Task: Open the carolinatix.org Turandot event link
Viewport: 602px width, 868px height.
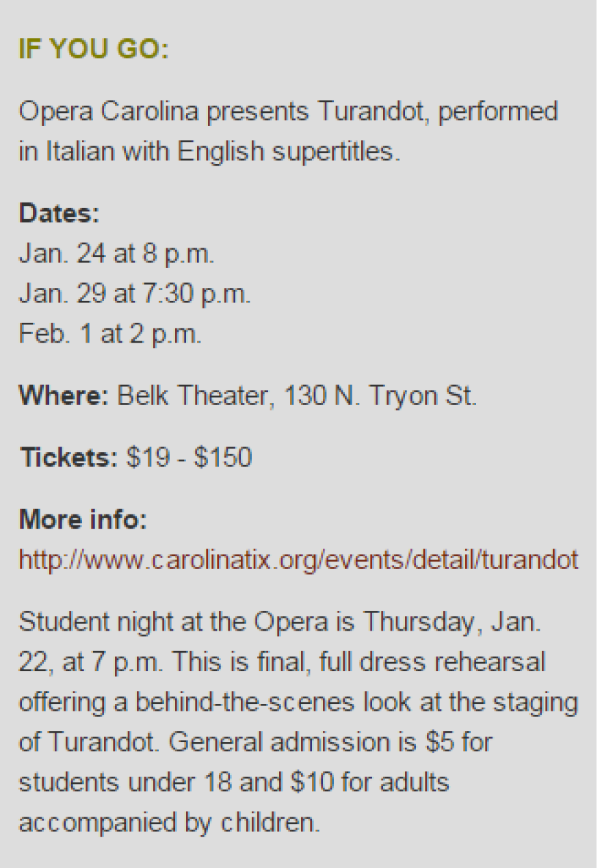Action: 298,560
